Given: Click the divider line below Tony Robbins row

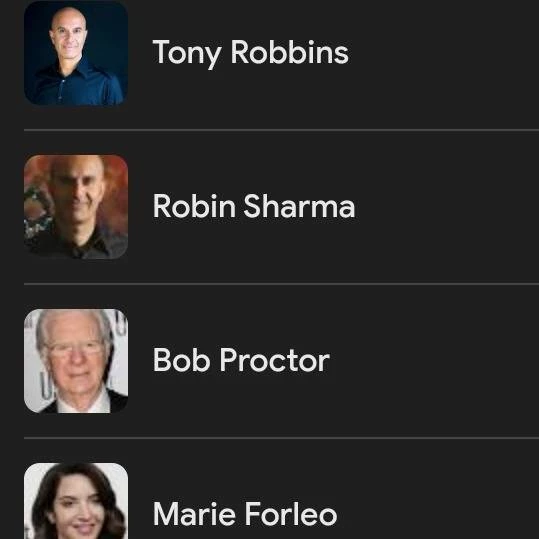Looking at the screenshot, I should pyautogui.click(x=282, y=130).
